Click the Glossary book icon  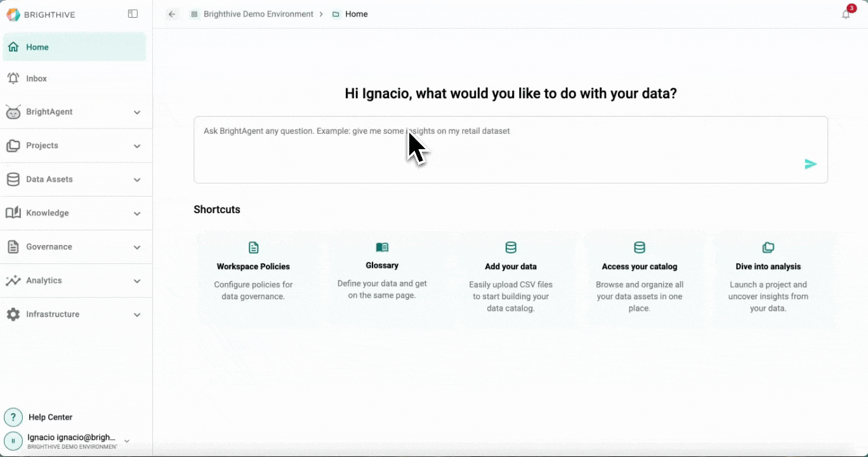point(382,247)
